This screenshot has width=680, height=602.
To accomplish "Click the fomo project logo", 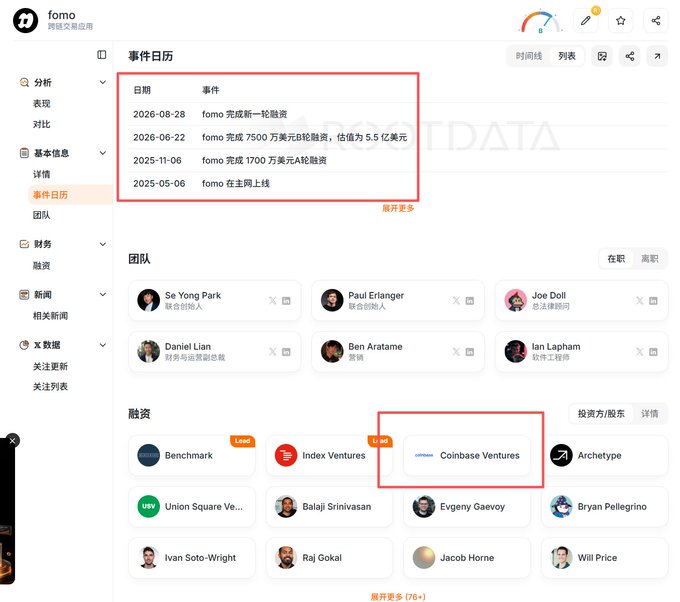I will [26, 20].
